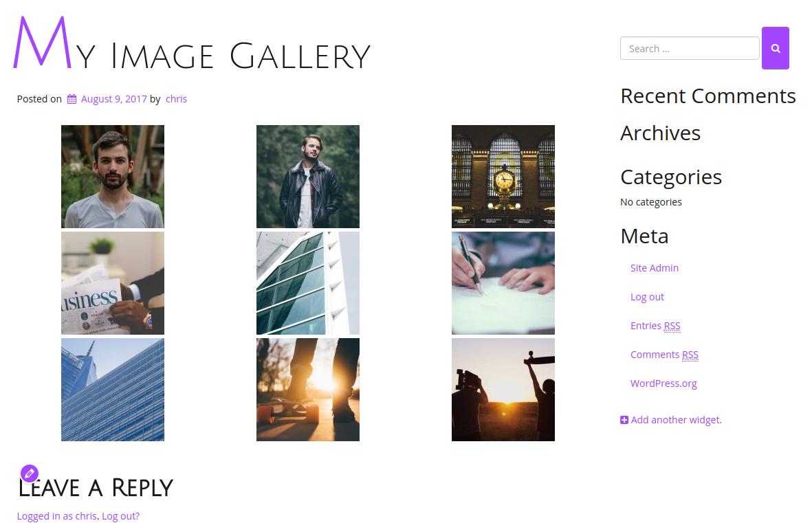Click Log out in Meta widget
The width and height of the screenshot is (812, 523).
tap(647, 297)
